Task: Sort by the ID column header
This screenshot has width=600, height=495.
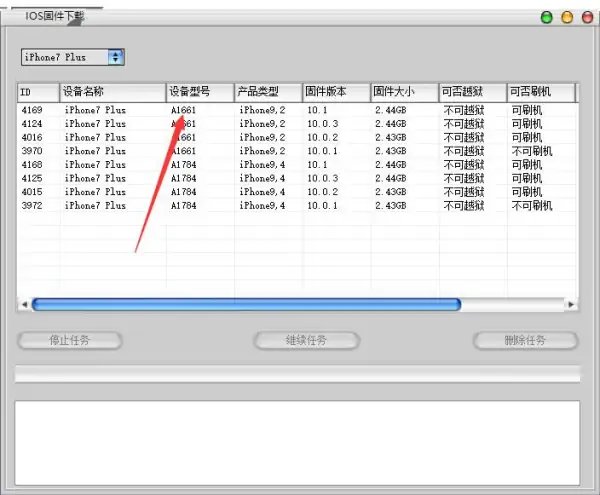Action: pyautogui.click(x=38, y=92)
